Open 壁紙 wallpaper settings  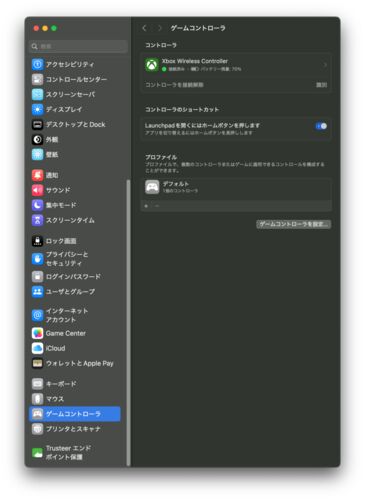coord(45,154)
